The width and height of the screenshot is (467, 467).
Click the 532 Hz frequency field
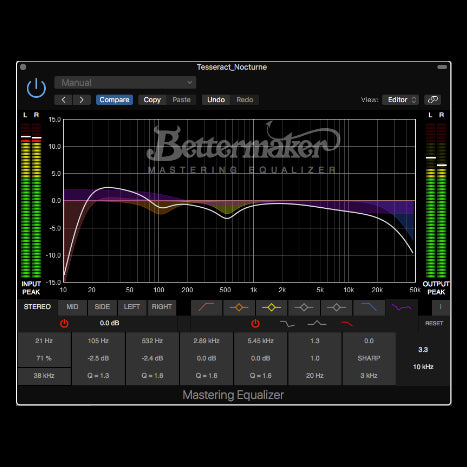[x=152, y=341]
